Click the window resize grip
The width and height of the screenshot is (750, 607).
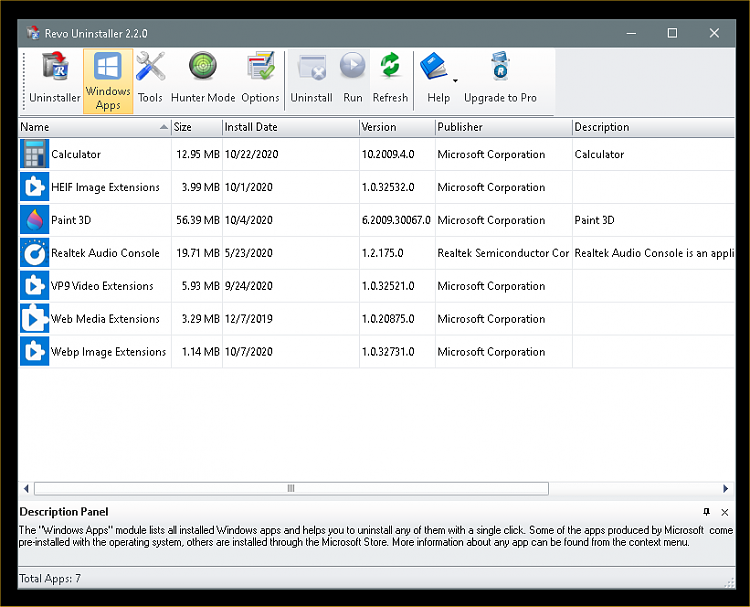729,583
